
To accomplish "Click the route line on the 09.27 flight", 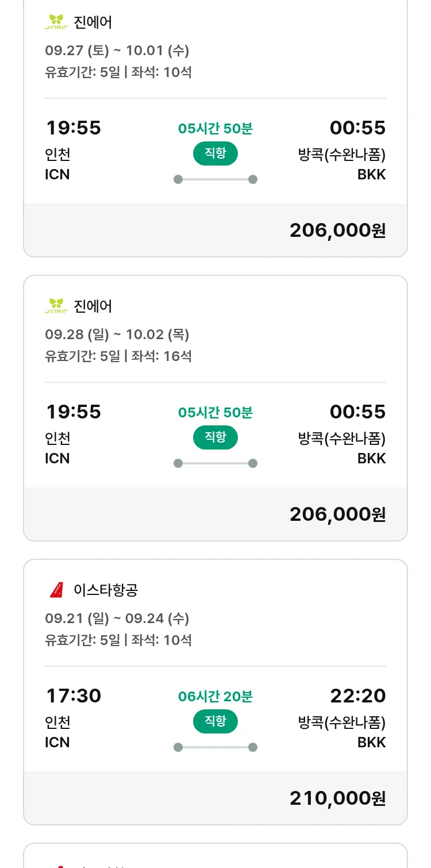I will (215, 179).
